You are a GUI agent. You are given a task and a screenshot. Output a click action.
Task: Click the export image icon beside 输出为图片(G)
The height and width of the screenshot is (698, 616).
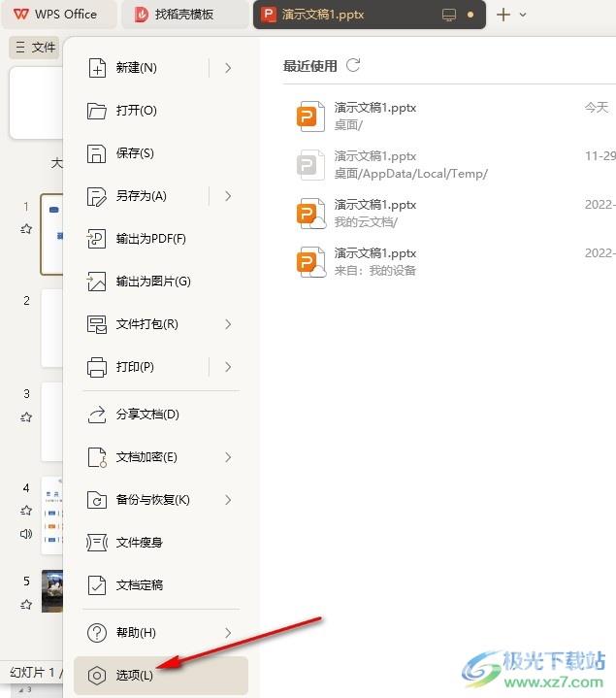(96, 282)
